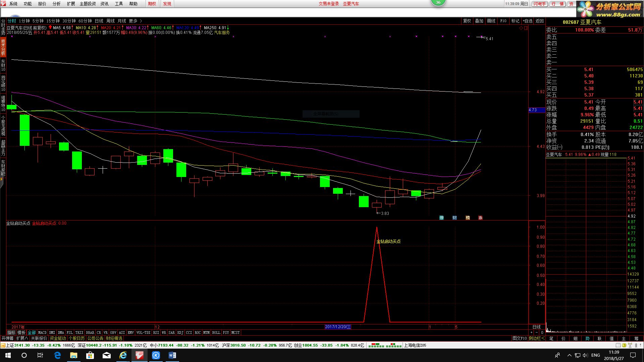
Task: Click the 期权 button
Action: pos(152,4)
